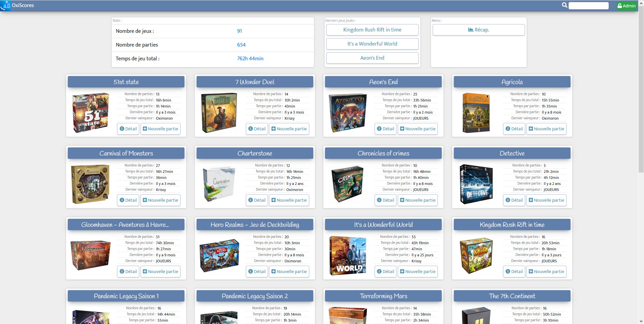This screenshot has width=644, height=324.
Task: Add Nouvelle partie for Kingdom Rush Rift in time
Action: (x=546, y=272)
